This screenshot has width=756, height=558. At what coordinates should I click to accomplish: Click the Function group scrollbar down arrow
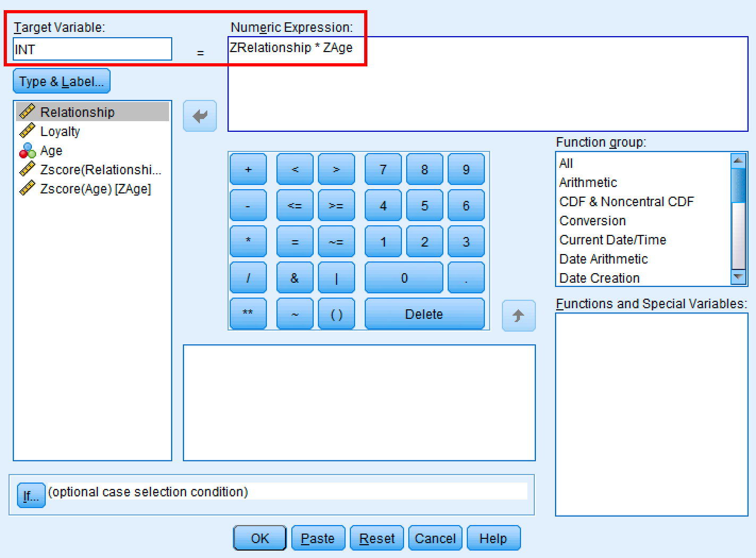pos(738,277)
